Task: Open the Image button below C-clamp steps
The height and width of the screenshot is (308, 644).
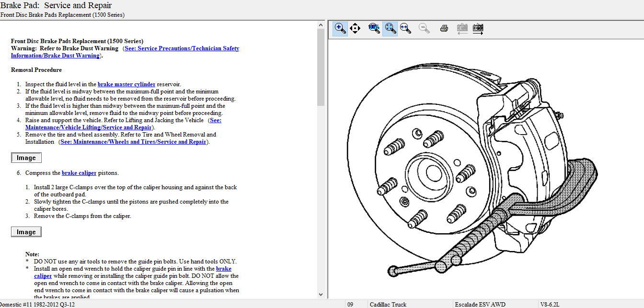Action: click(26, 232)
